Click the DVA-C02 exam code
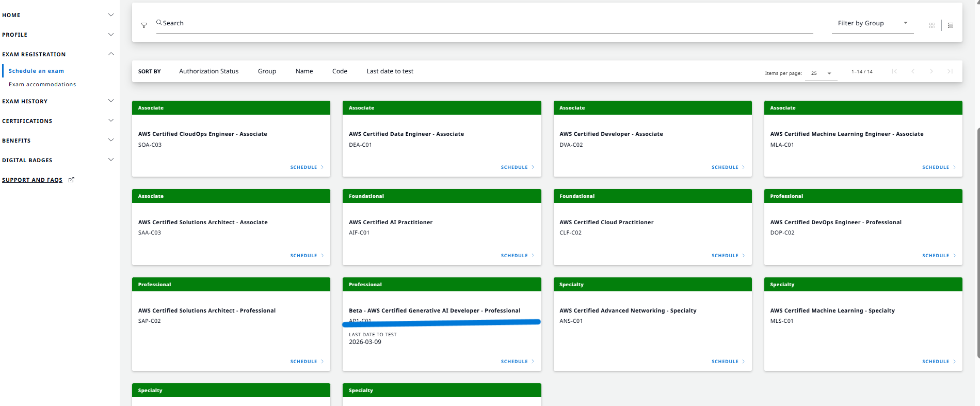 571,145
